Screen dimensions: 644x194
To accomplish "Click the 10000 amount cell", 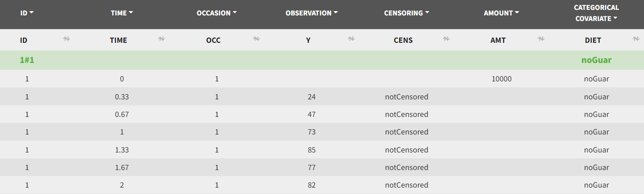I will click(x=501, y=79).
